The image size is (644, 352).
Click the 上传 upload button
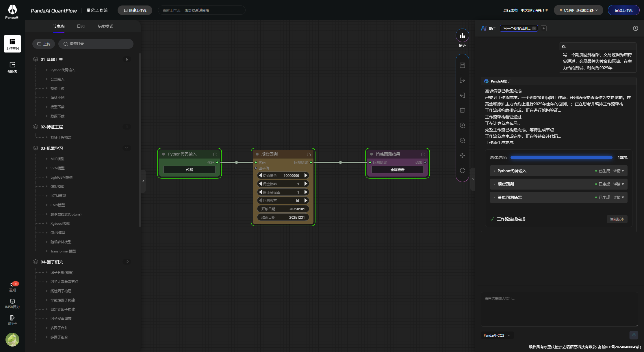[44, 44]
